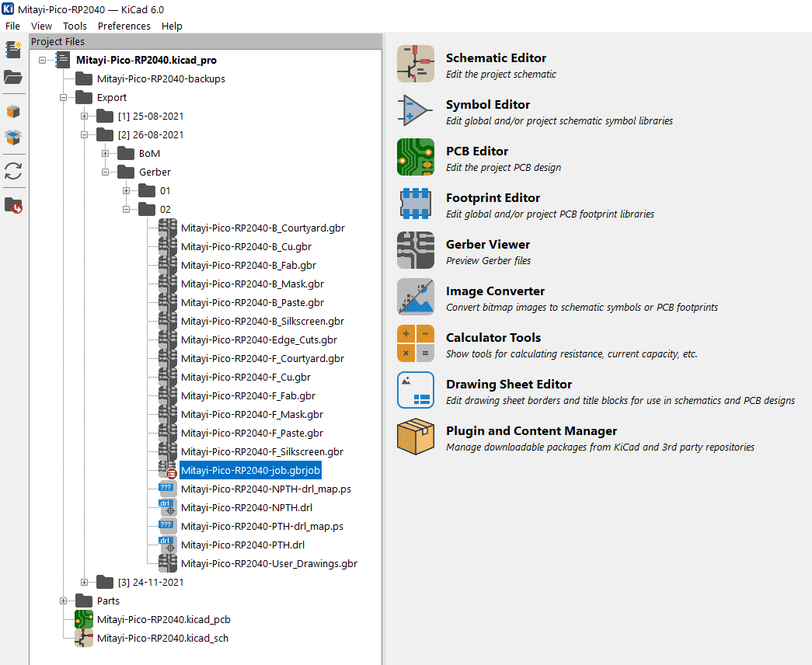Expand the [1] 25-08-2021 folder

[84, 116]
